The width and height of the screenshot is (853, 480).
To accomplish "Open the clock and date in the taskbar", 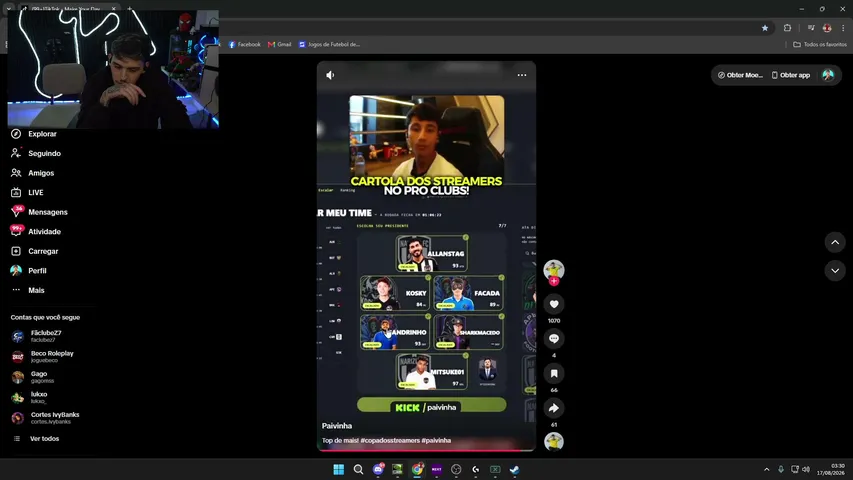I will [832, 469].
